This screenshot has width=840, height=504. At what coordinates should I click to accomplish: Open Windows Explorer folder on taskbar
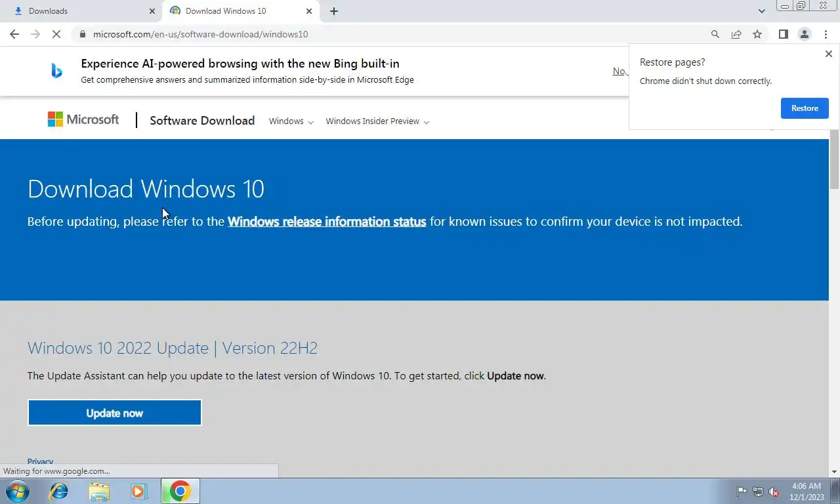[x=99, y=491]
